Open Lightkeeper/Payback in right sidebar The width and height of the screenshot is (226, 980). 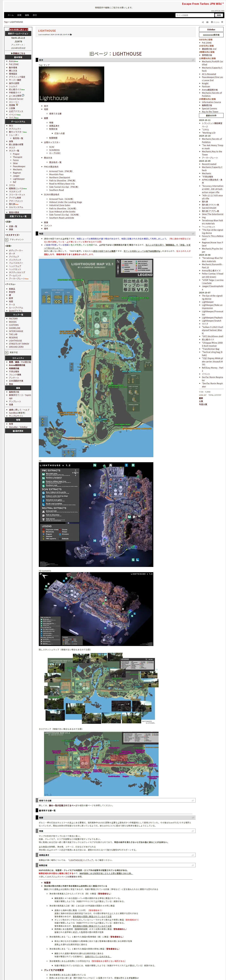(212, 318)
